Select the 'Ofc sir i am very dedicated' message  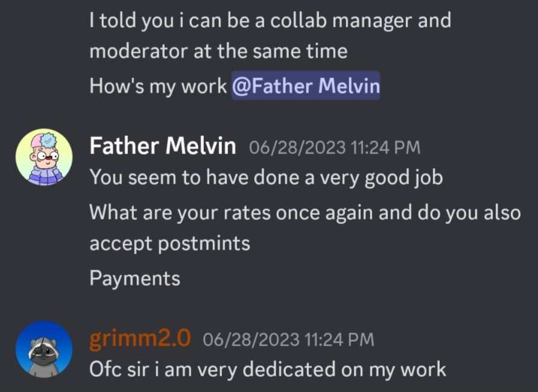click(x=268, y=369)
